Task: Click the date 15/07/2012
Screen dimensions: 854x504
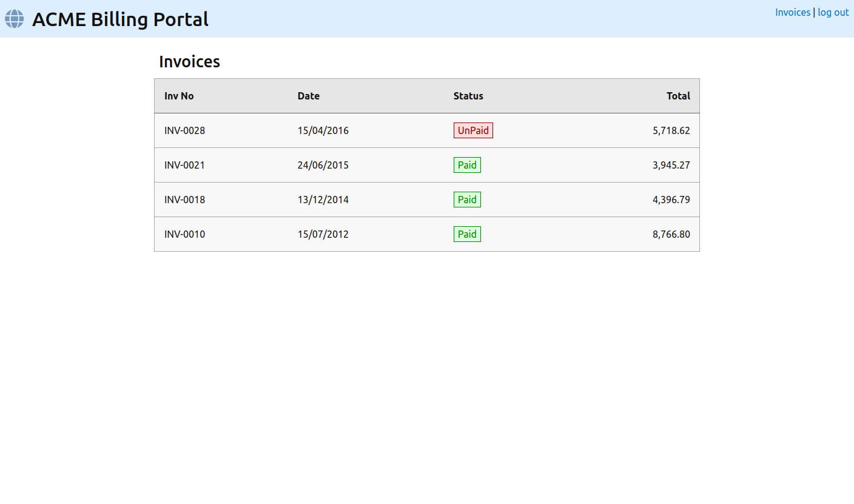Action: tap(323, 234)
